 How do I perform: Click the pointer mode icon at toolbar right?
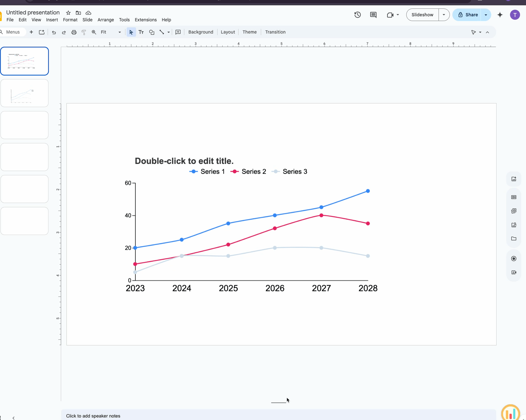click(474, 32)
